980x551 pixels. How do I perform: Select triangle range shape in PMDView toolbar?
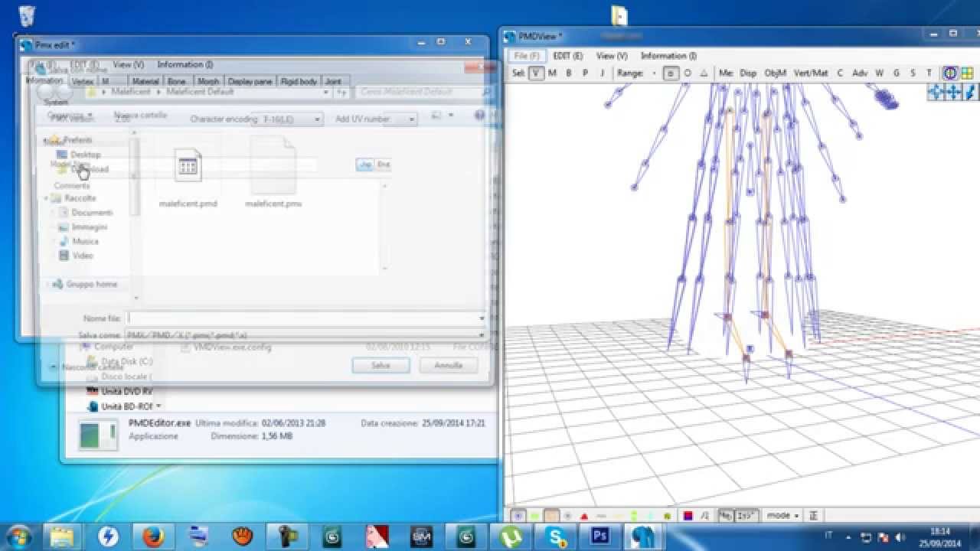point(704,73)
